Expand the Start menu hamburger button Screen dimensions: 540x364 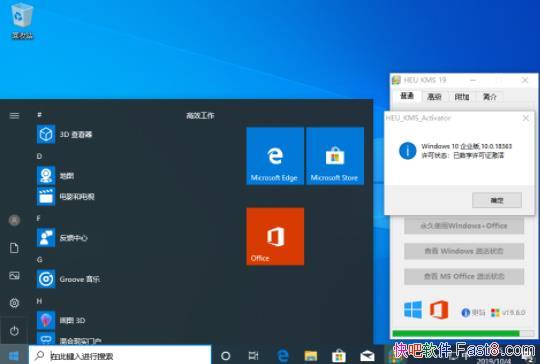(14, 116)
